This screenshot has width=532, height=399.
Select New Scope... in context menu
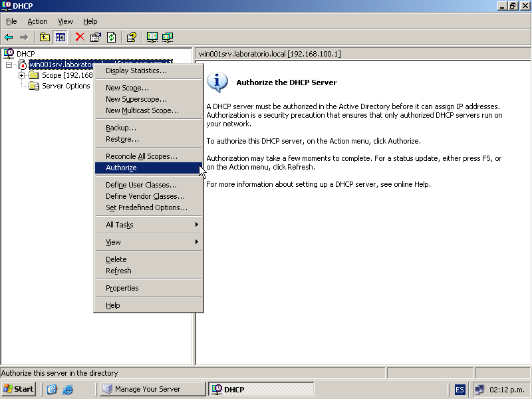[127, 88]
